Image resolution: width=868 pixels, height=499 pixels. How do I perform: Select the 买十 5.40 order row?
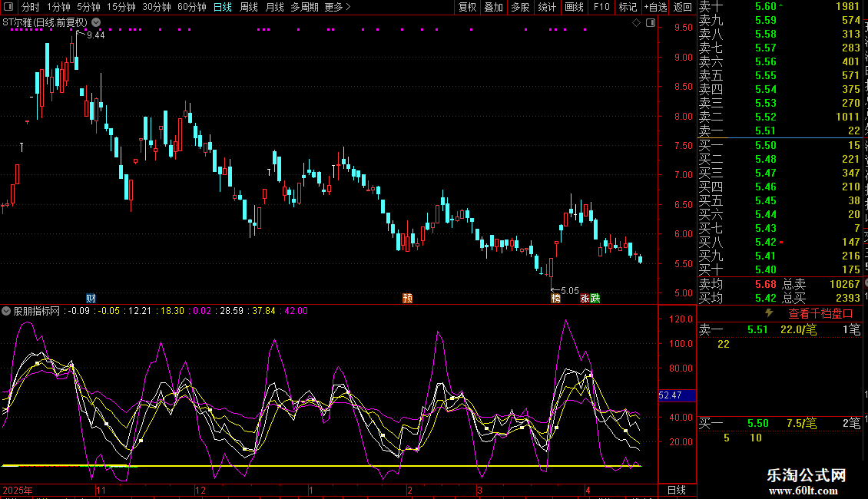click(780, 269)
